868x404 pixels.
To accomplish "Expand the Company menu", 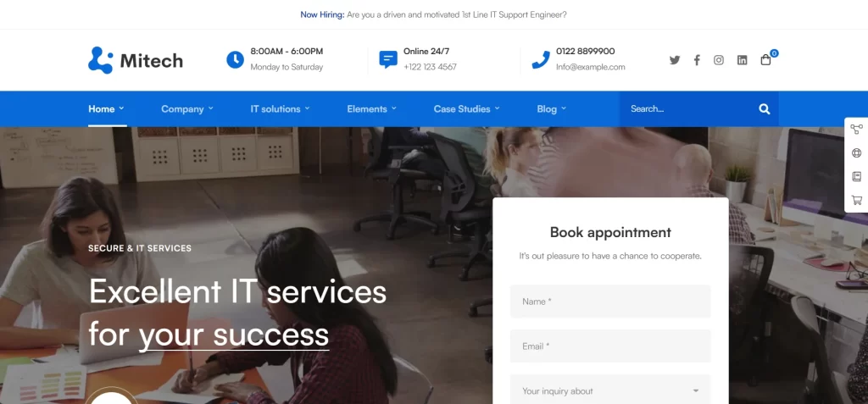I will point(187,109).
